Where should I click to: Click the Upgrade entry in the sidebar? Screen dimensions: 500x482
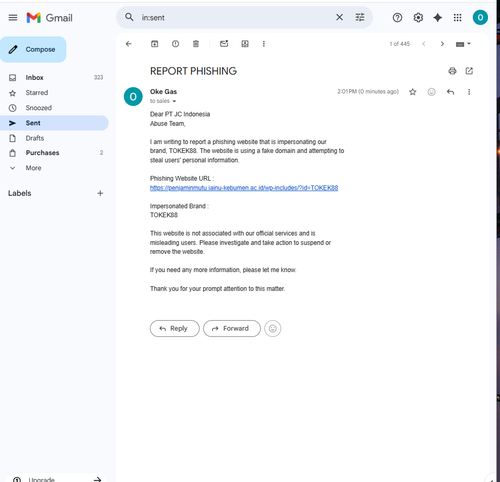coord(56,479)
